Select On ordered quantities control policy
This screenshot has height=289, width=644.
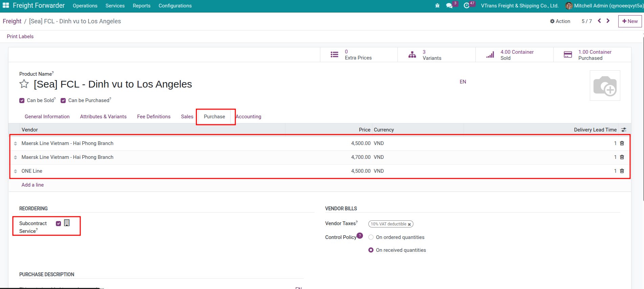pos(371,237)
